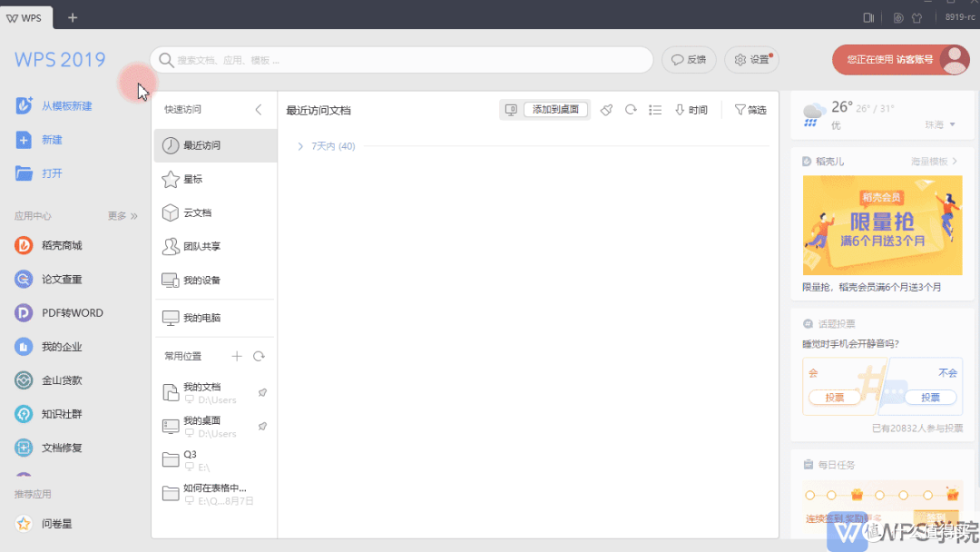Click the weather cloud icon
Screen dimensions: 980x552
pos(812,114)
